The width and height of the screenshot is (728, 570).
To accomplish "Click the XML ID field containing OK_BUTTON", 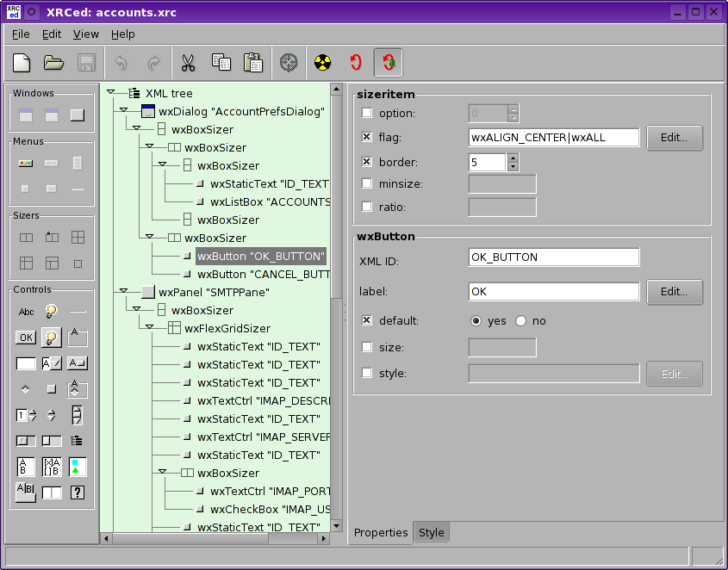I will 553,257.
